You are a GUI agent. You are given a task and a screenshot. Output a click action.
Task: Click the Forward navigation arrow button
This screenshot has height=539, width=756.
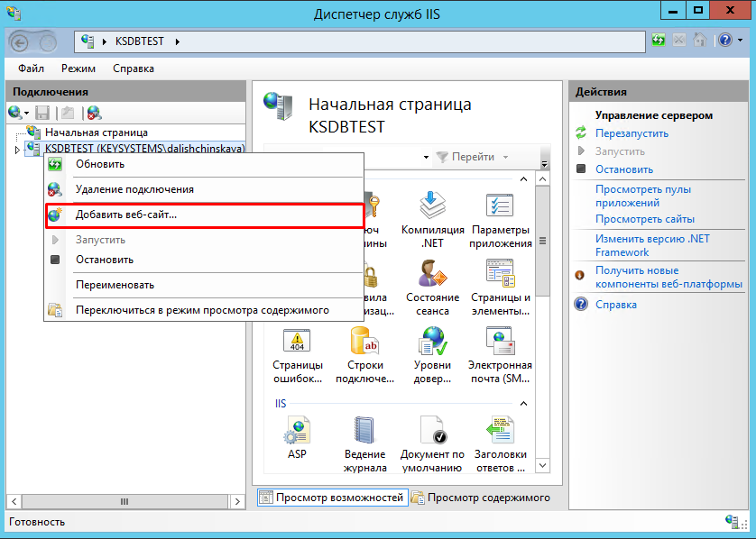click(x=47, y=43)
